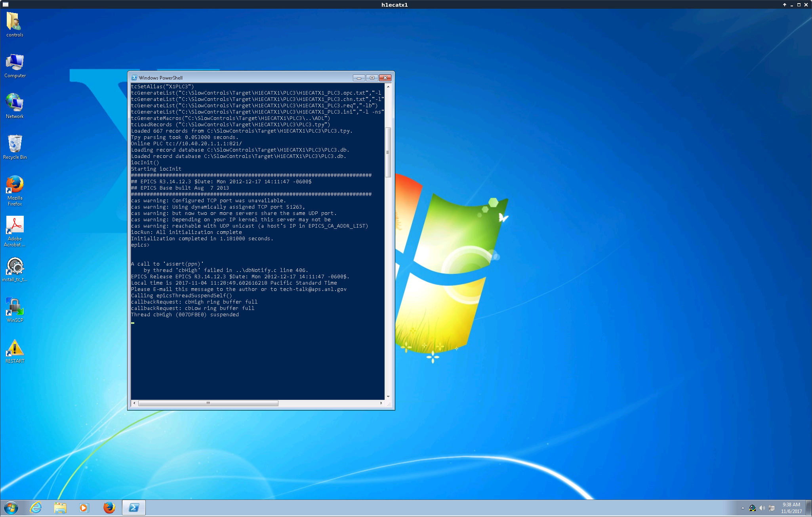
Task: Click the PowerShell horizontal scrollbar thumb
Action: (x=208, y=403)
